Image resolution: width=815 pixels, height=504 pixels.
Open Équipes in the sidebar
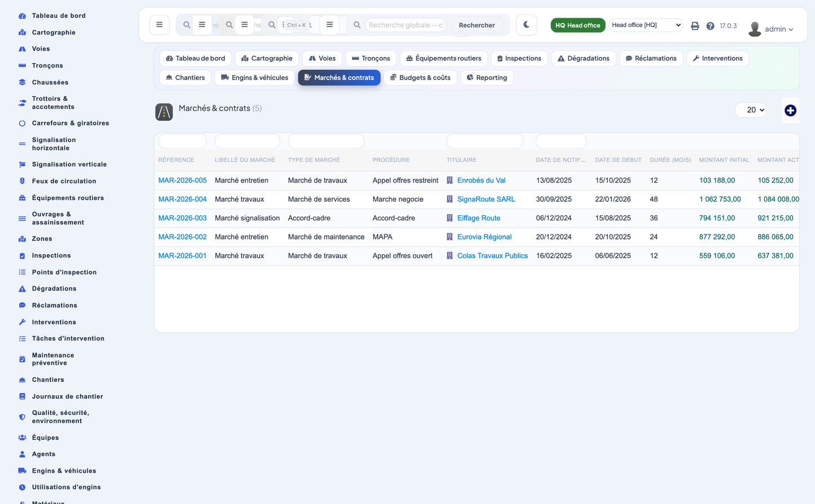pos(45,438)
